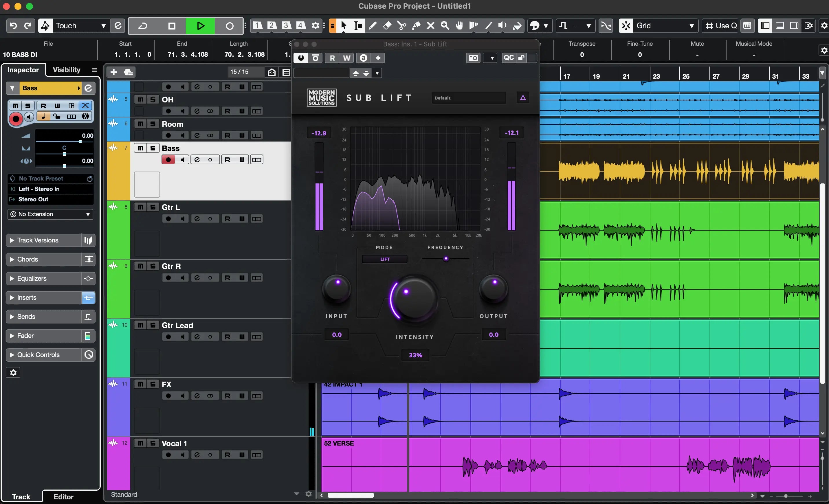Select the Zoom magnifier tool
This screenshot has width=829, height=504.
point(445,26)
